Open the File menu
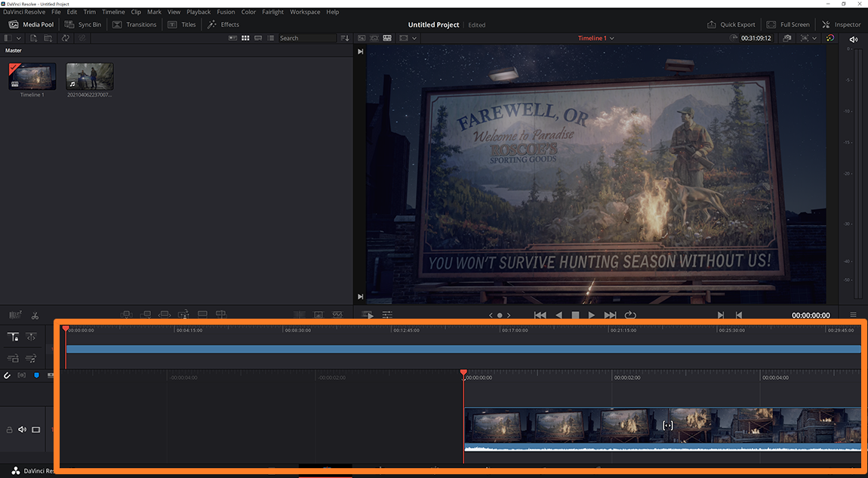The image size is (868, 478). pos(56,11)
